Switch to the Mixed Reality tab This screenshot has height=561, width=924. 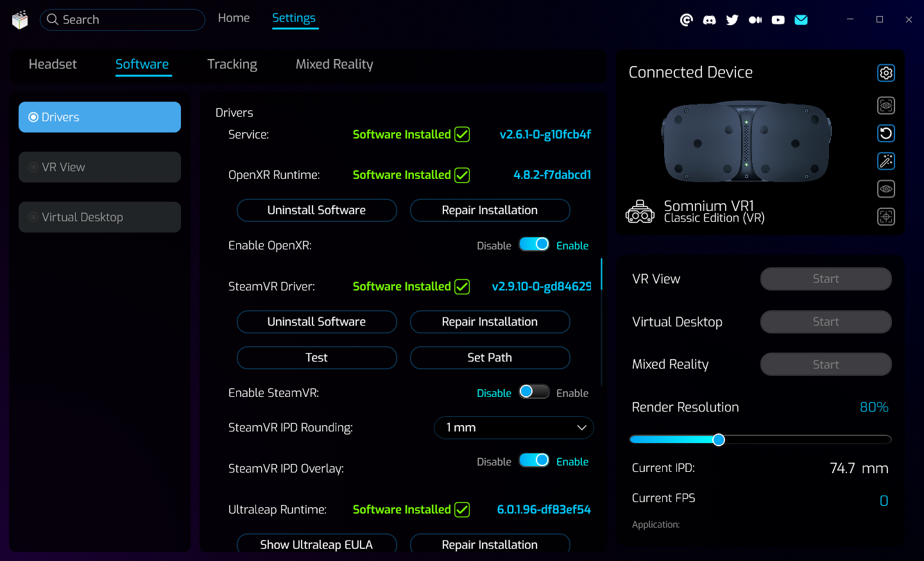(334, 64)
